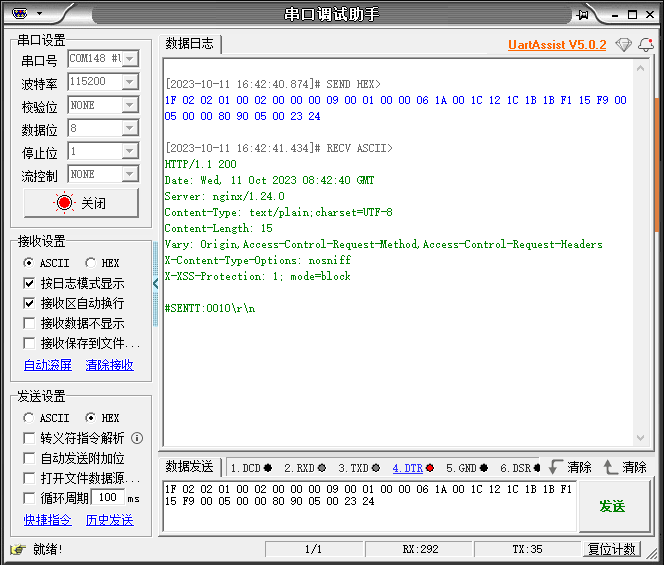
Task: Check 打开文件数据源 checkbox
Action: pos(29,478)
